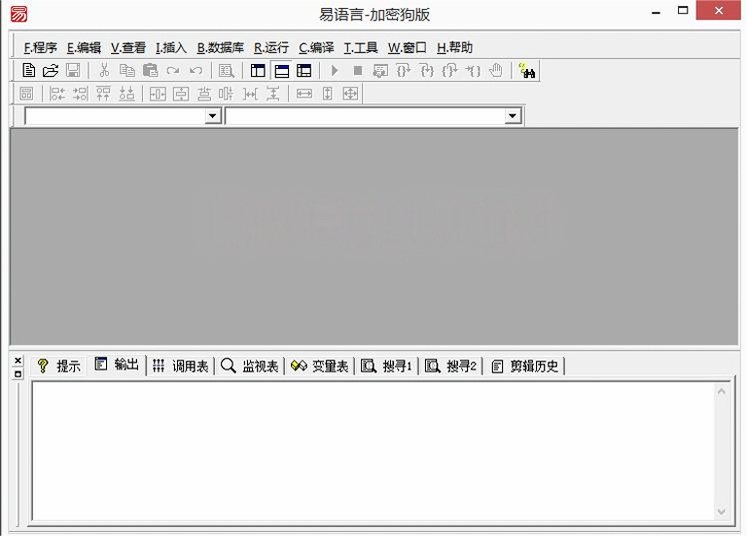Screen dimensions: 747x536
Task: Click the same width icon
Action: [304, 94]
